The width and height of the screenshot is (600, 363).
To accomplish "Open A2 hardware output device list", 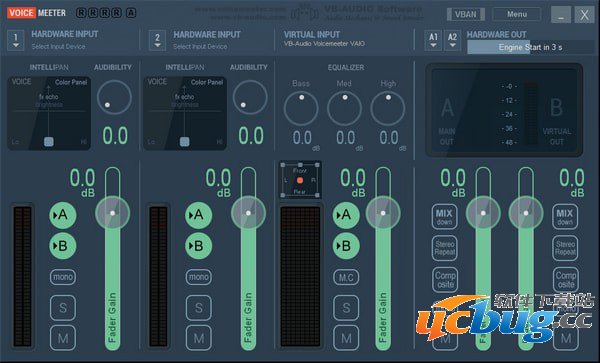I will 452,40.
